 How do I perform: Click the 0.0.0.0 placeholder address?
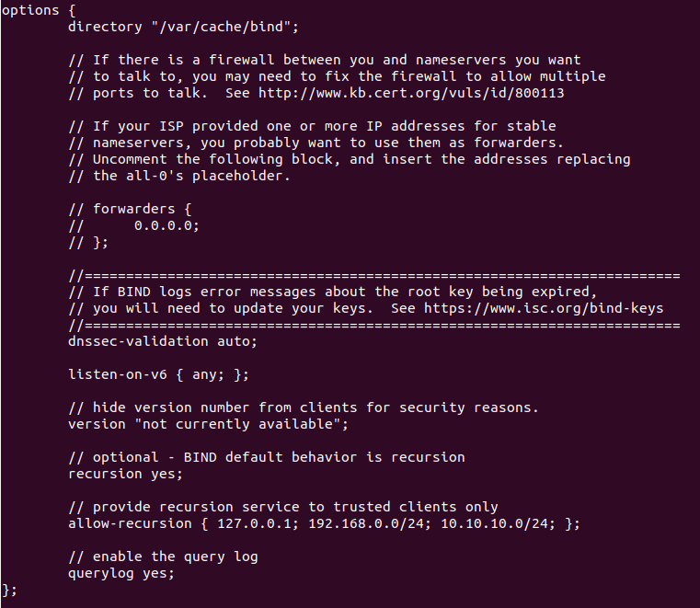[166, 225]
